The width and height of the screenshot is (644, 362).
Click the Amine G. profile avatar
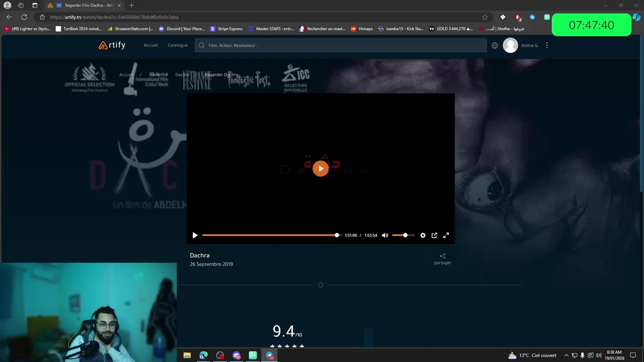coord(510,45)
